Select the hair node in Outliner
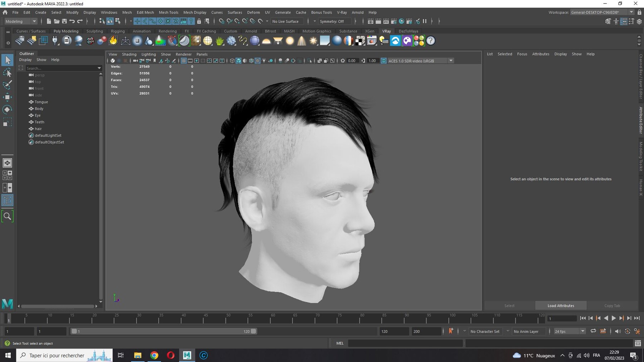Image resolution: width=644 pixels, height=362 pixels. [38, 129]
